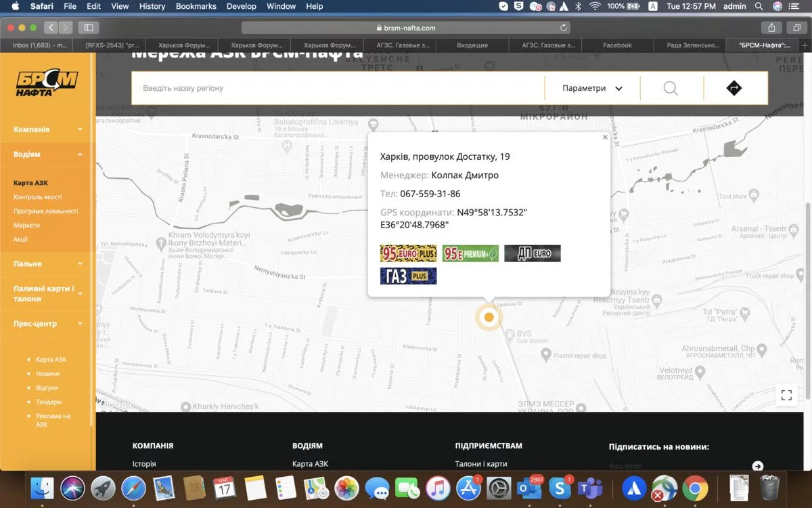
Task: Add a new Safari tab
Action: pyautogui.click(x=805, y=45)
